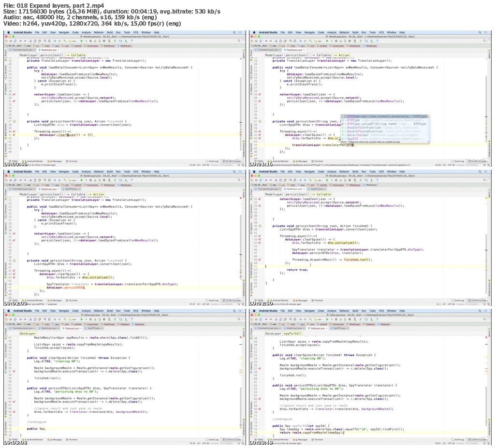
Task: Toggle the Captures panel in the 00:02:00 frame
Action: (6, 228)
